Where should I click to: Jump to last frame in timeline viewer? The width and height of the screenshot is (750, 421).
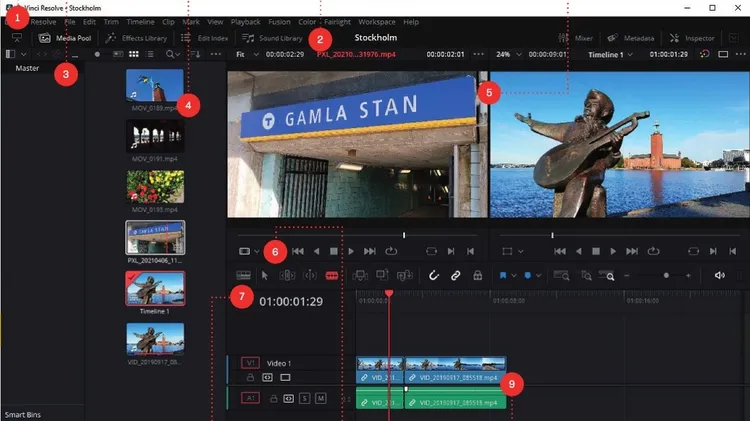coord(632,251)
